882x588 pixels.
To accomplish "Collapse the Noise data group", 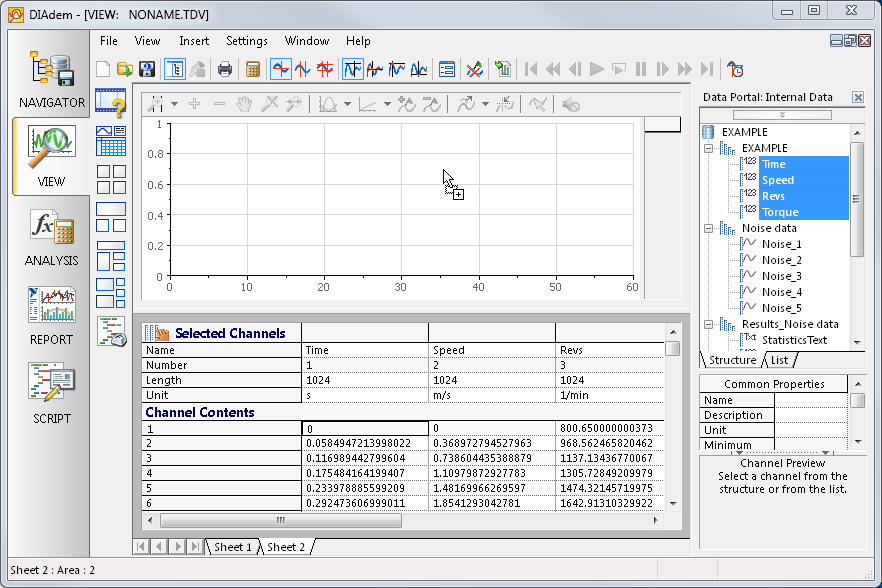I will click(709, 228).
